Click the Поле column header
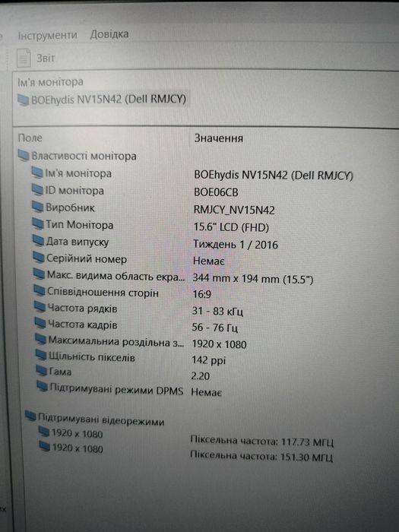Viewport: 399px width, 532px height. click(30, 138)
